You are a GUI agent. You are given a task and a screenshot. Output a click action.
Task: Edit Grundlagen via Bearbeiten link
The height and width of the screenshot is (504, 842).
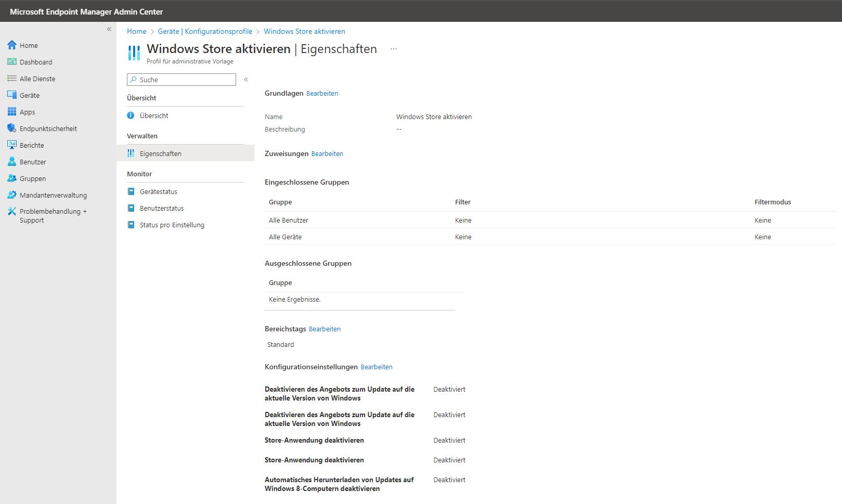coord(322,94)
